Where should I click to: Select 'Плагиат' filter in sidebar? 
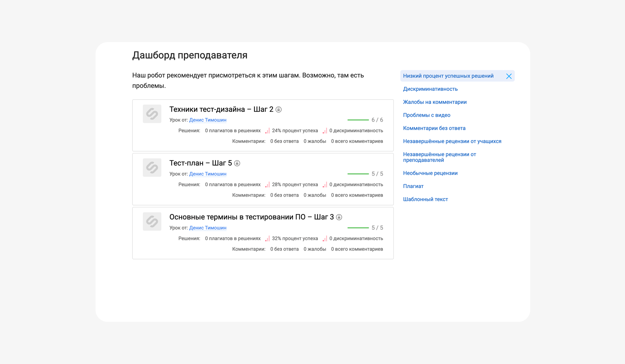click(x=413, y=186)
